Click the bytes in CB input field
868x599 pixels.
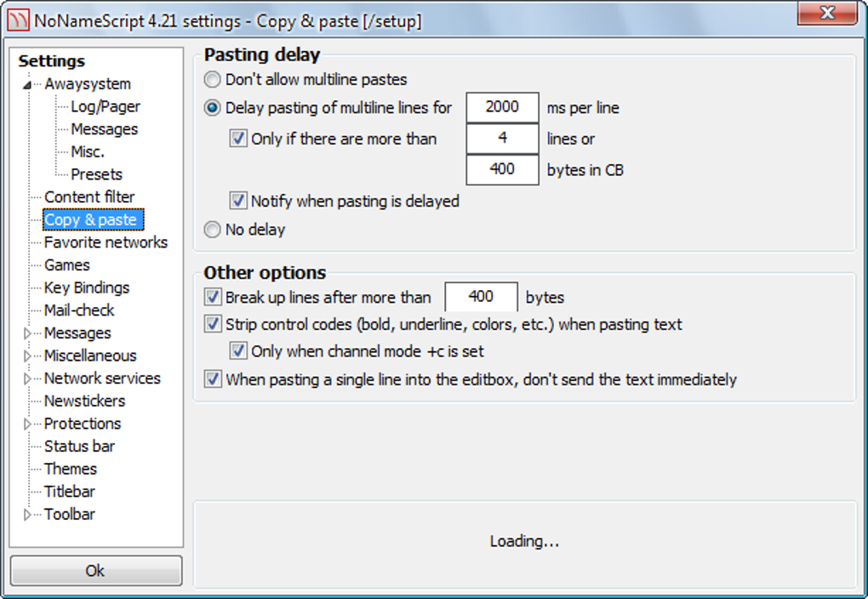(x=502, y=169)
